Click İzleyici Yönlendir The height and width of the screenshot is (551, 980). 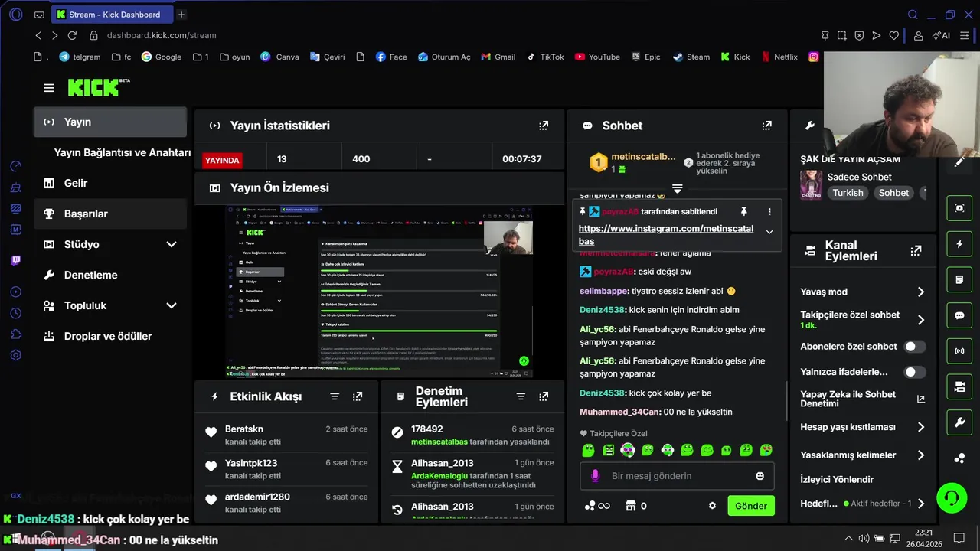pos(837,479)
